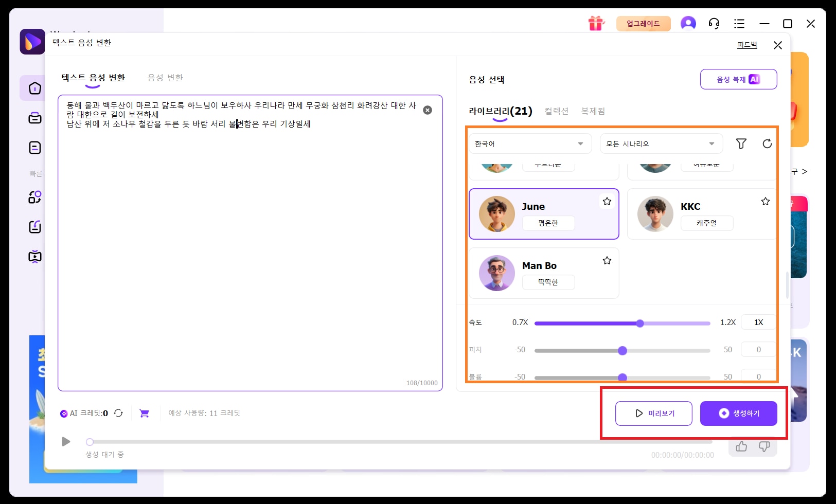The image size is (836, 504).
Task: Open the toolbox icon in left sidebar
Action: click(35, 118)
